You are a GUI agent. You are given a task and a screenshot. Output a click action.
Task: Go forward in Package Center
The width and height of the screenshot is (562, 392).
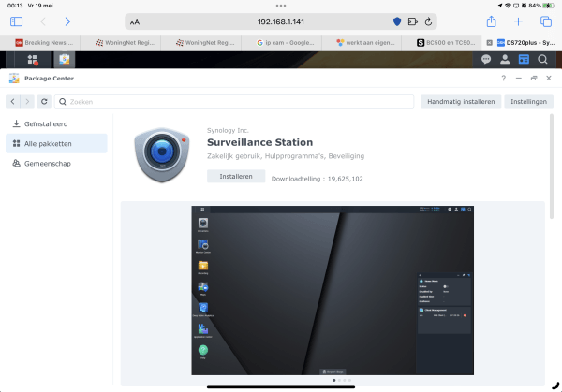(27, 102)
